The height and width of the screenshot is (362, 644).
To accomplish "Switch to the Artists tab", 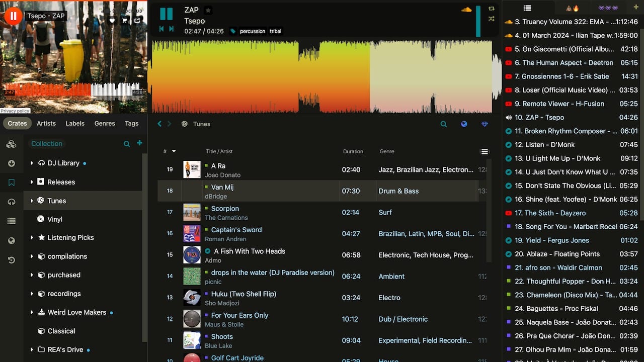I will tap(46, 123).
